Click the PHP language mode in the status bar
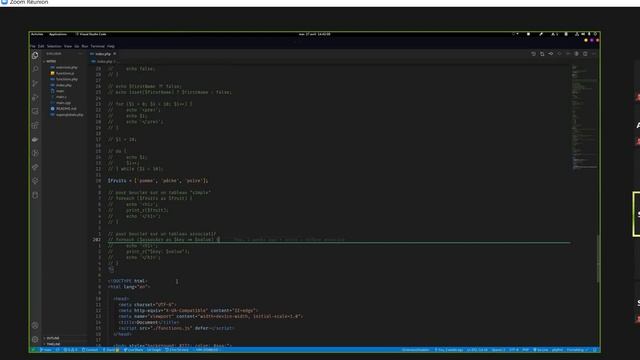The width and height of the screenshot is (640, 360). pyautogui.click(x=526, y=350)
